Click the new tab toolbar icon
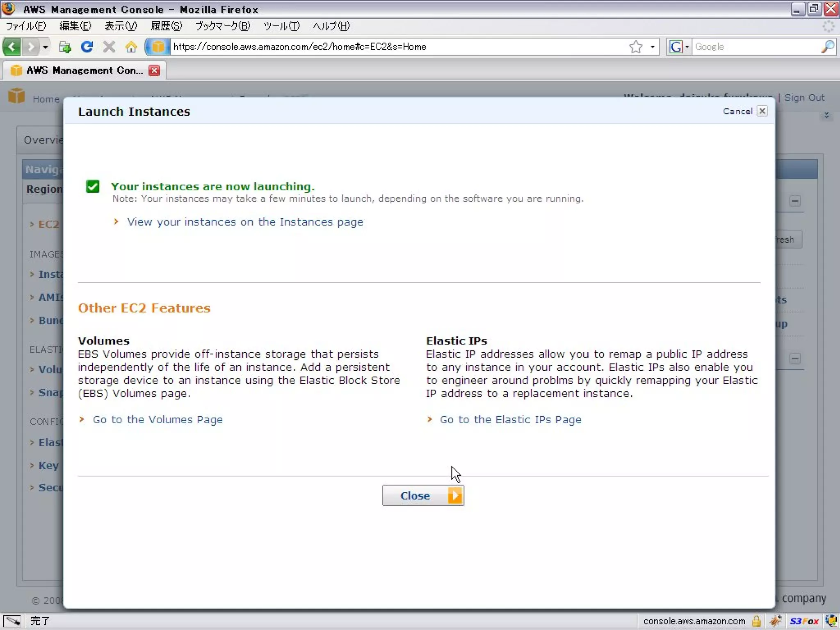840x630 pixels. tap(64, 47)
